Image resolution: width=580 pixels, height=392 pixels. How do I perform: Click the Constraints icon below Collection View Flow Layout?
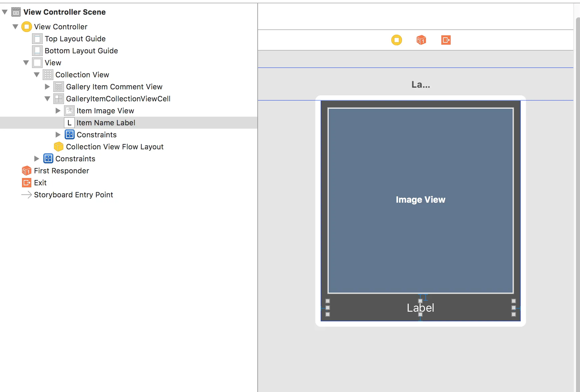[x=48, y=159]
